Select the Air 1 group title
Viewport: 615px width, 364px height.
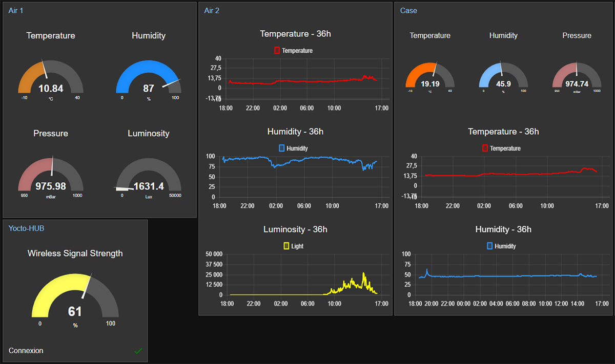click(x=16, y=11)
